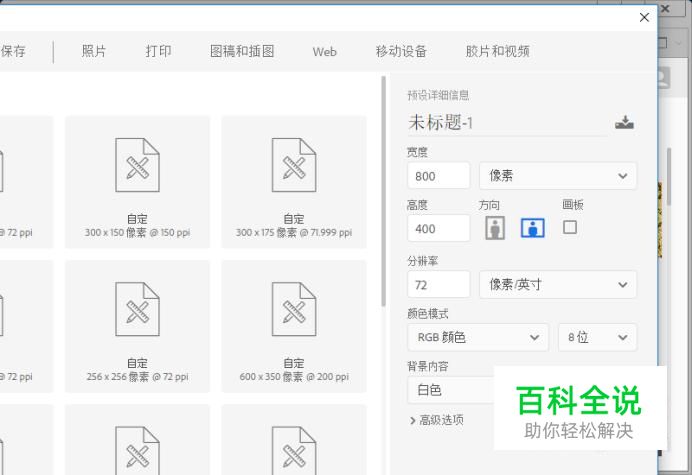Click the presets list vertical scrollbar
This screenshot has width=692, height=475.
(x=384, y=192)
